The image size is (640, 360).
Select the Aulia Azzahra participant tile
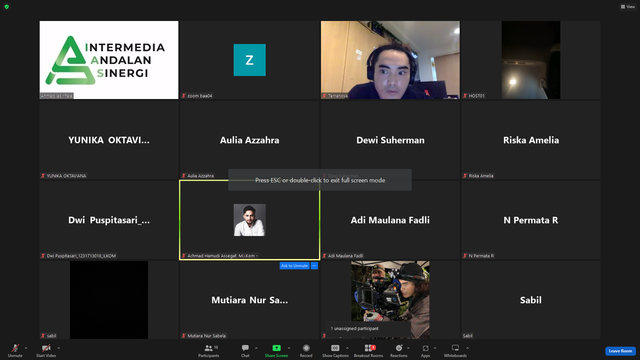249,140
